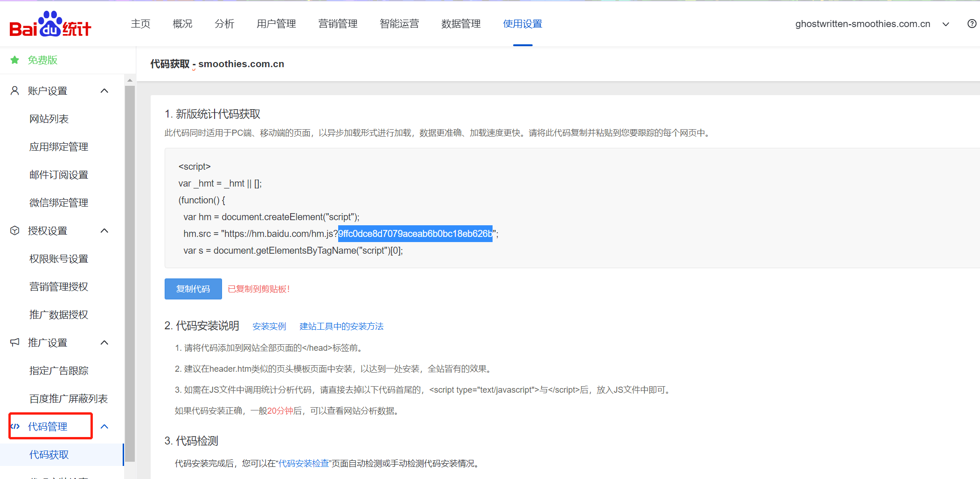Click the 账户设置 person icon
Viewport: 980px width, 479px height.
click(x=15, y=90)
